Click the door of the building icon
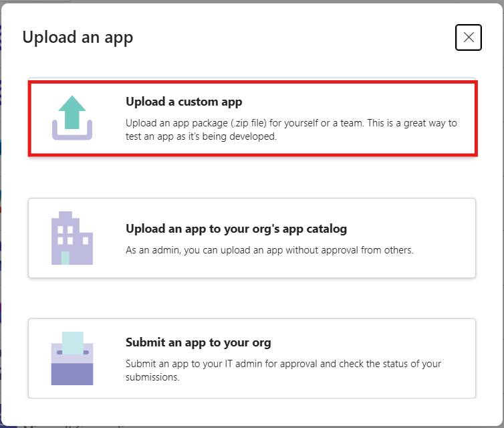Image resolution: width=504 pixels, height=428 pixels. tap(66, 258)
